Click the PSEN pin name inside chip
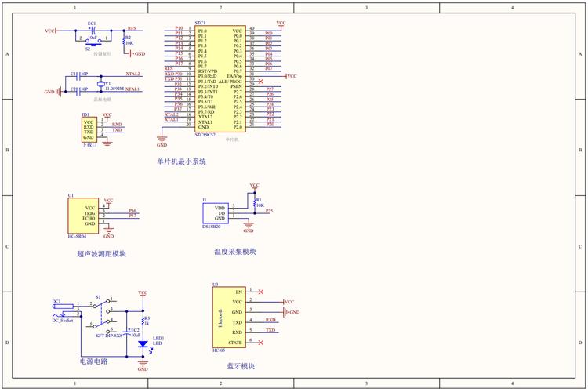The image size is (588, 392). pyautogui.click(x=236, y=86)
